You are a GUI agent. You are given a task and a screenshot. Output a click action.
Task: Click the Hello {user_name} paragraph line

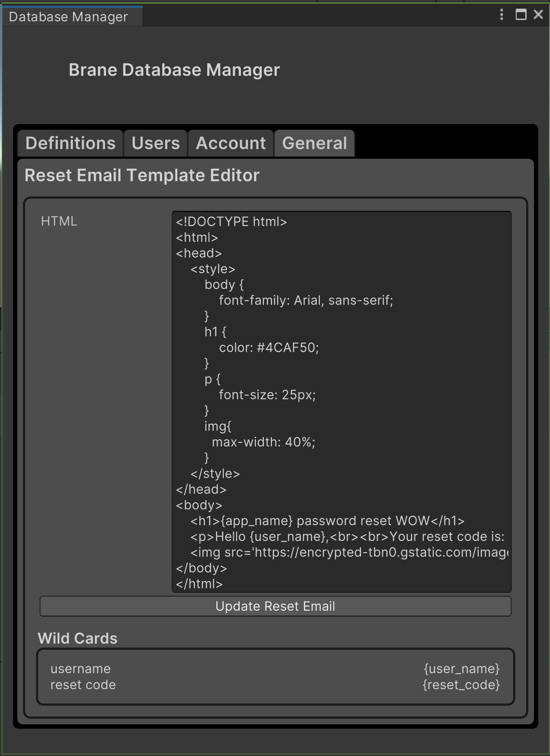347,537
